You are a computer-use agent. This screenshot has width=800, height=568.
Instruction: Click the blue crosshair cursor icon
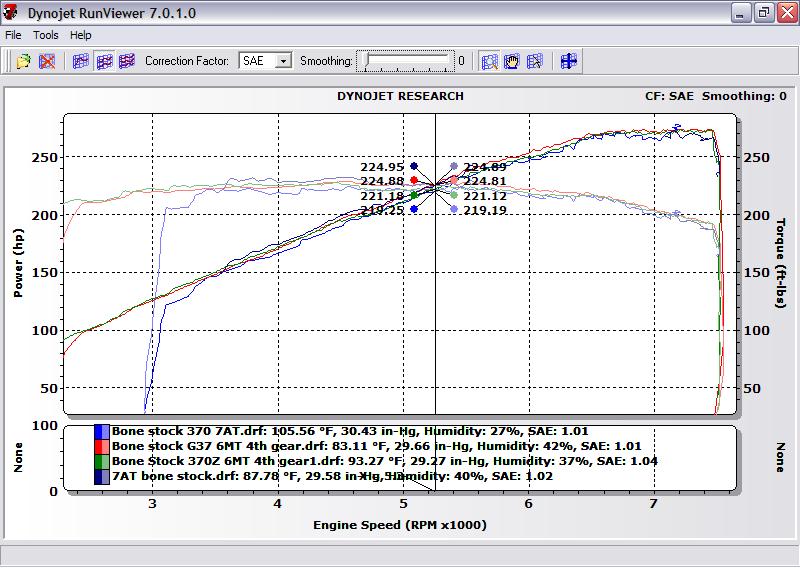[568, 61]
